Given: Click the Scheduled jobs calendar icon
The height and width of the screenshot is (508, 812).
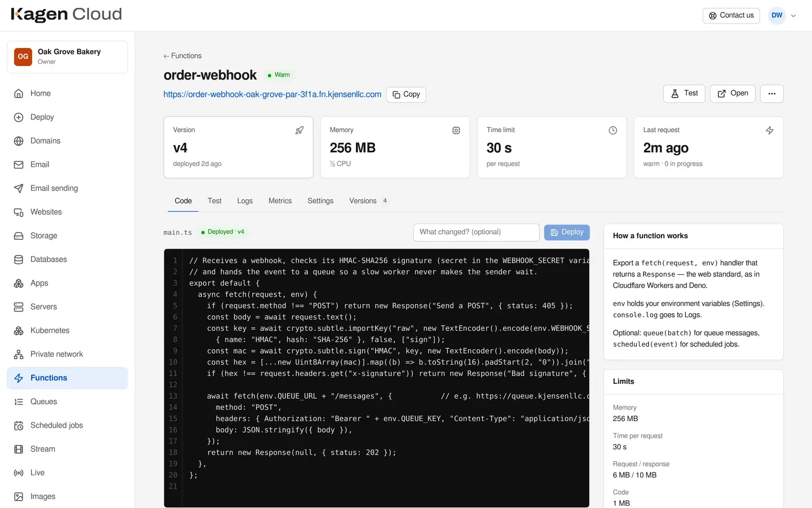Looking at the screenshot, I should click(19, 426).
